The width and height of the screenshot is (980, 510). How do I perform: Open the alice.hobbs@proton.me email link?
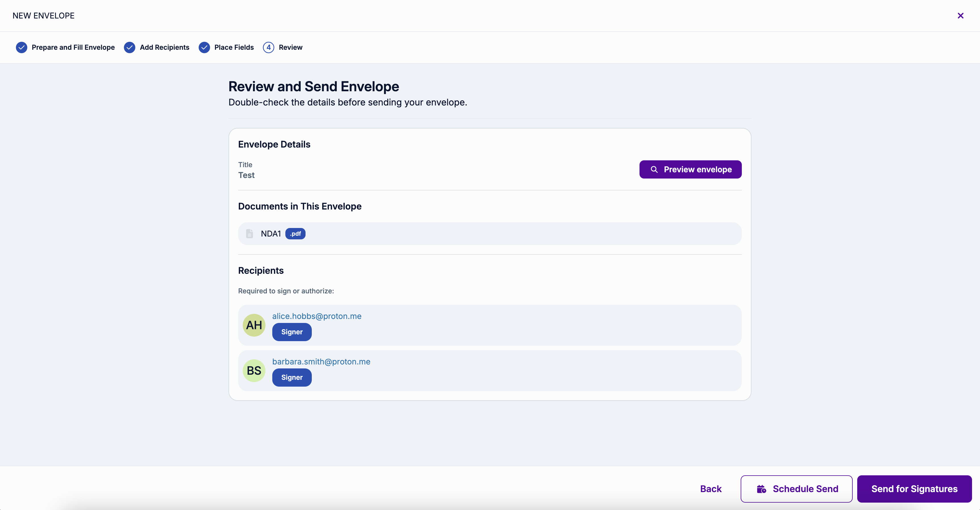point(317,316)
